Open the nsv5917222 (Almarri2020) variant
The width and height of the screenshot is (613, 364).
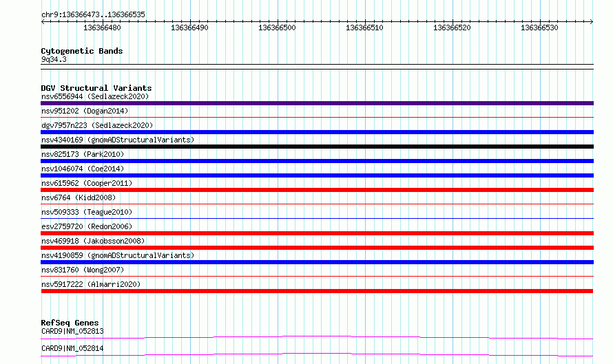coord(91,284)
